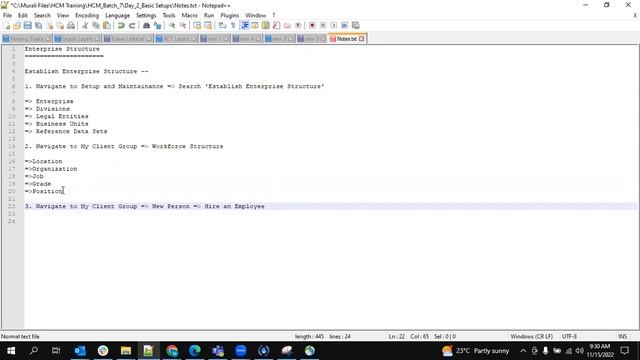The height and width of the screenshot is (360, 640).
Task: Open Microsoft Edge from the taskbar
Action: (x=195, y=351)
